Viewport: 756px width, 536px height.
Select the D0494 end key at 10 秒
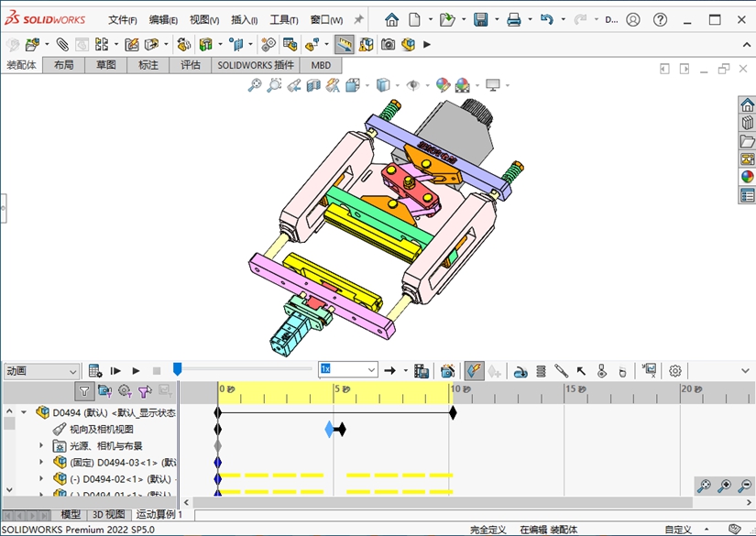(453, 412)
